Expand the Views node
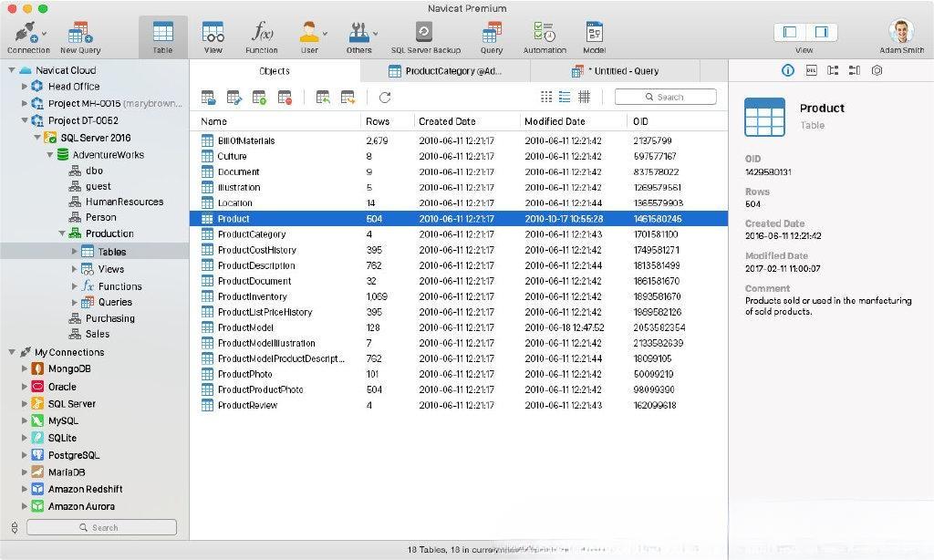934x560 pixels. (75, 269)
